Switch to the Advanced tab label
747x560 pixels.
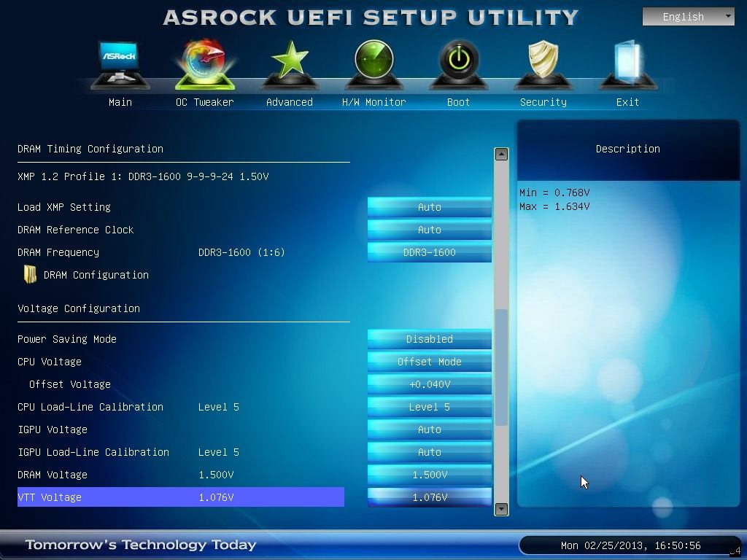click(290, 102)
